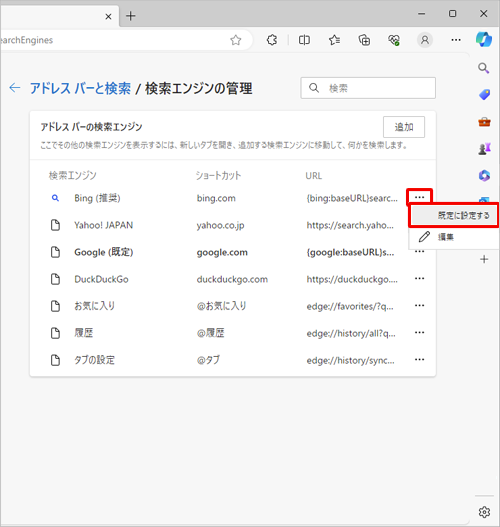Open a new tab with plus button
The width and height of the screenshot is (500, 527).
click(x=131, y=16)
